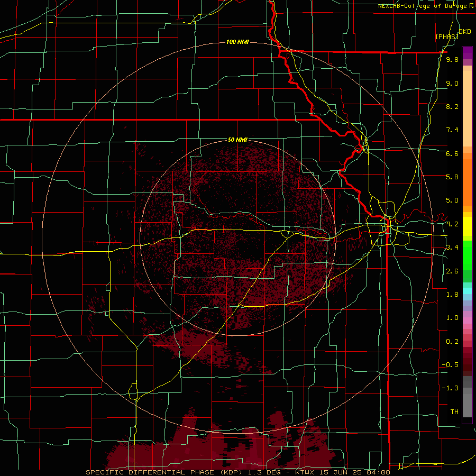Screen dimensions: 476x476
Task: Pick the cyan color bar segment
Action: pos(467,291)
